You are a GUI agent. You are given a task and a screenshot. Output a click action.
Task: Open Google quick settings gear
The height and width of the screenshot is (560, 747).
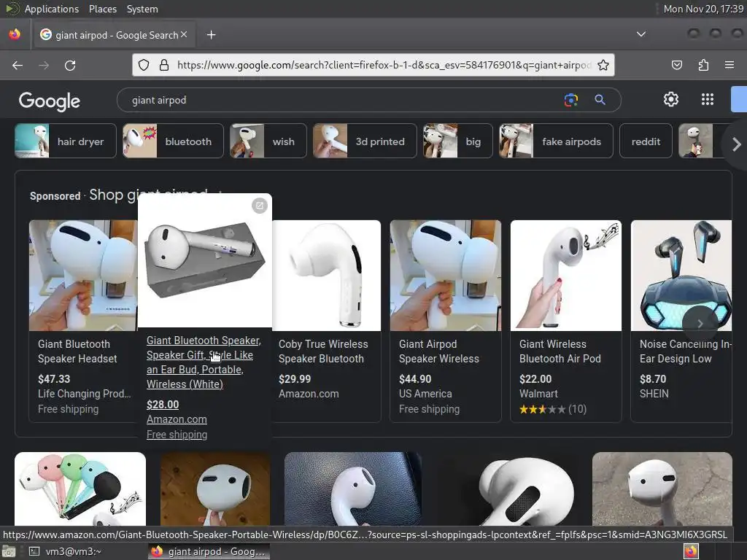click(671, 99)
